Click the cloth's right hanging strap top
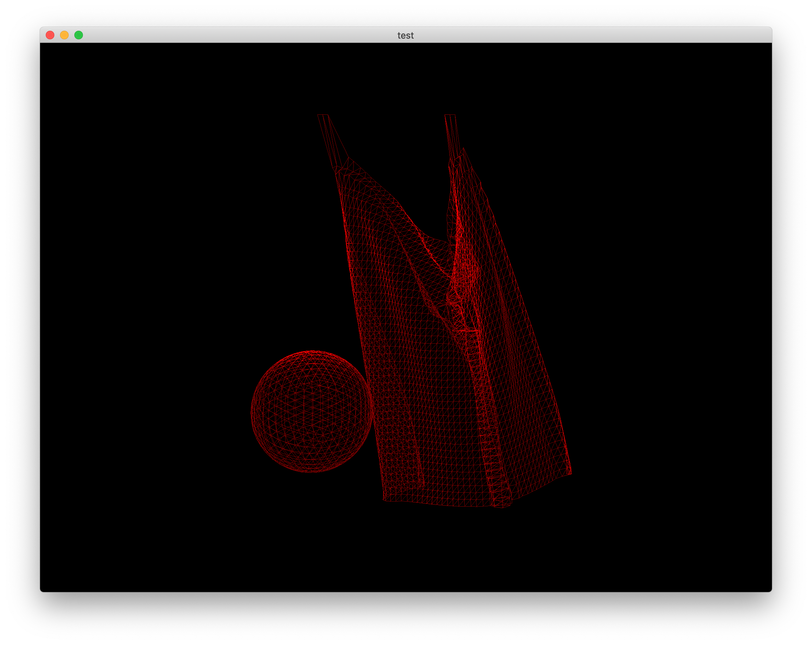The image size is (812, 645). pyautogui.click(x=450, y=116)
